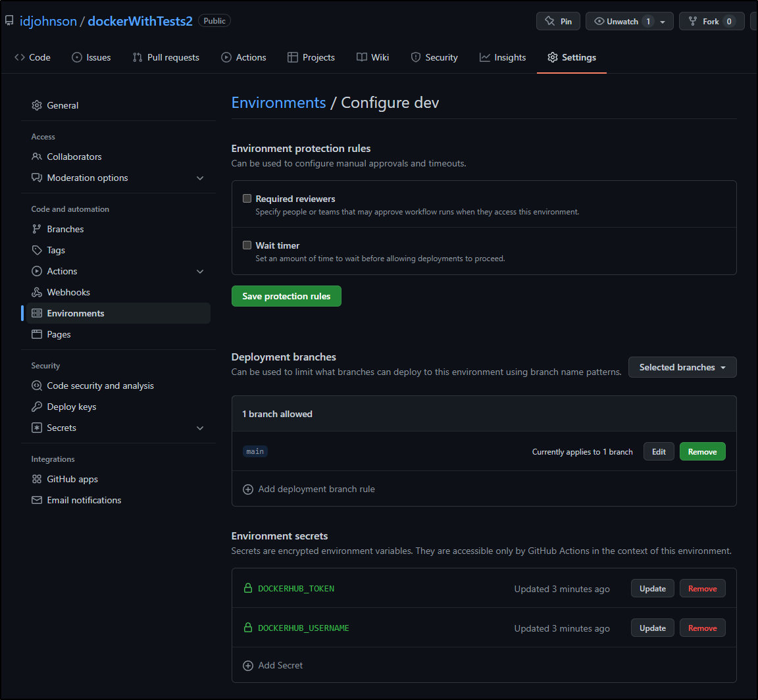Switch to the Wiki tab
758x700 pixels.
[372, 57]
